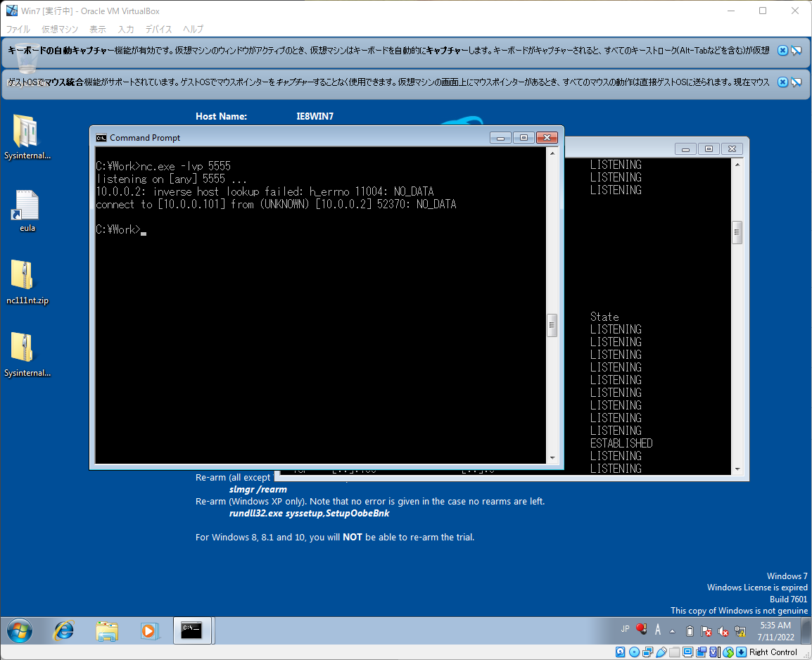Click up arrow of background console scrollbar
The image size is (812, 660).
(737, 164)
